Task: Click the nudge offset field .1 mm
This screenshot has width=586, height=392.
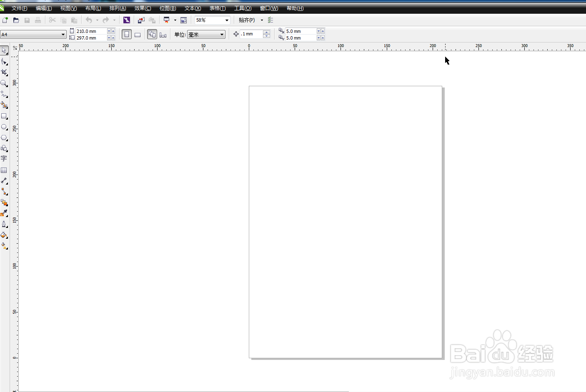Action: 252,34
